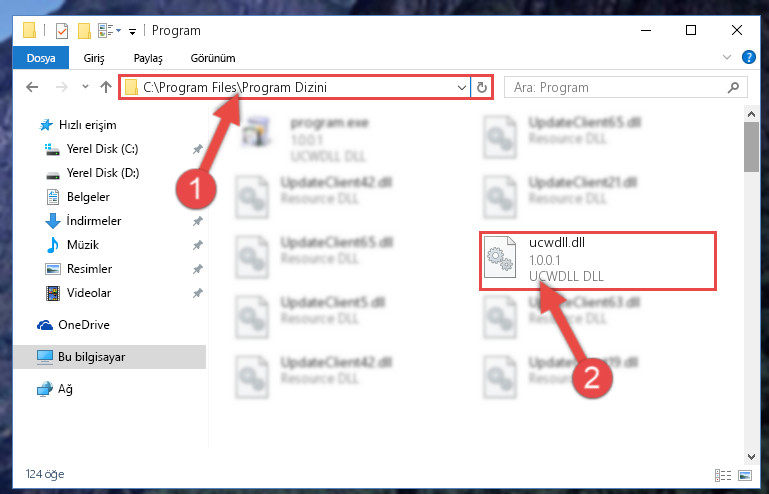Click the vertical scrollbar thumb
Viewport: 769px width, 494px height.
(751, 147)
